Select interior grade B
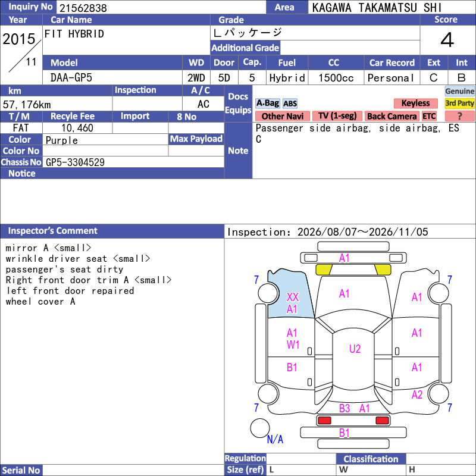 [x=462, y=78]
